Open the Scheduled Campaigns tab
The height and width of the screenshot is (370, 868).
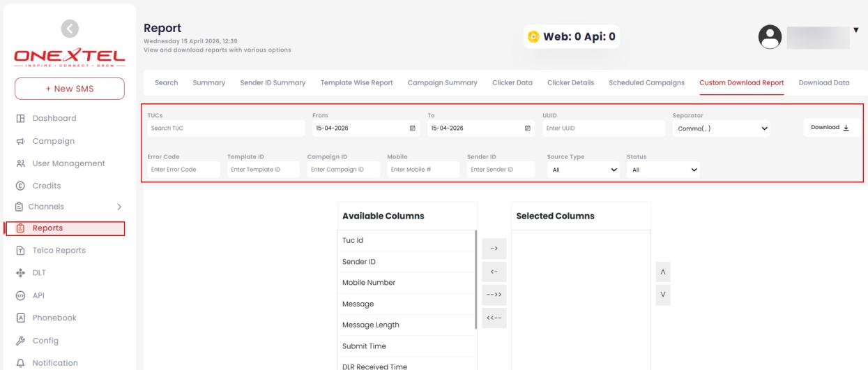pos(646,82)
